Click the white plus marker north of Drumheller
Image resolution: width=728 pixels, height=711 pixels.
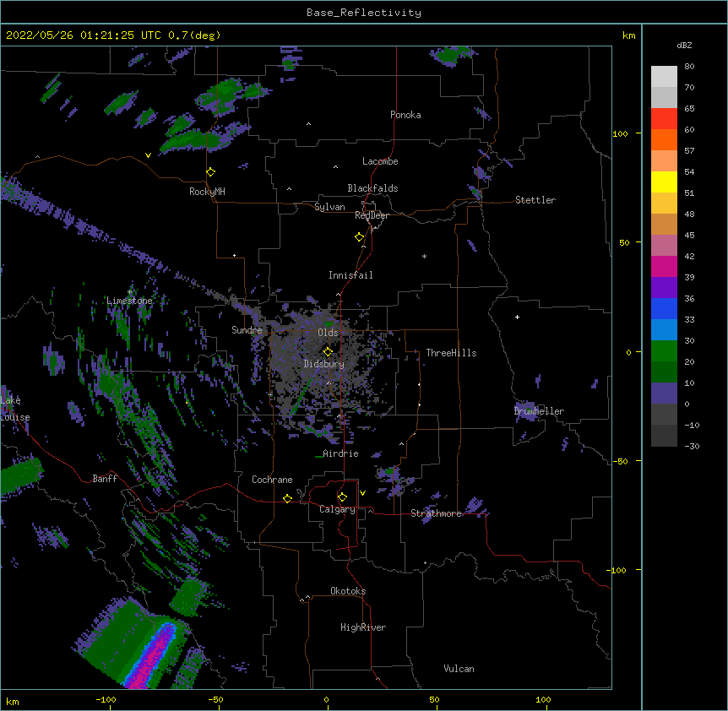tap(517, 317)
